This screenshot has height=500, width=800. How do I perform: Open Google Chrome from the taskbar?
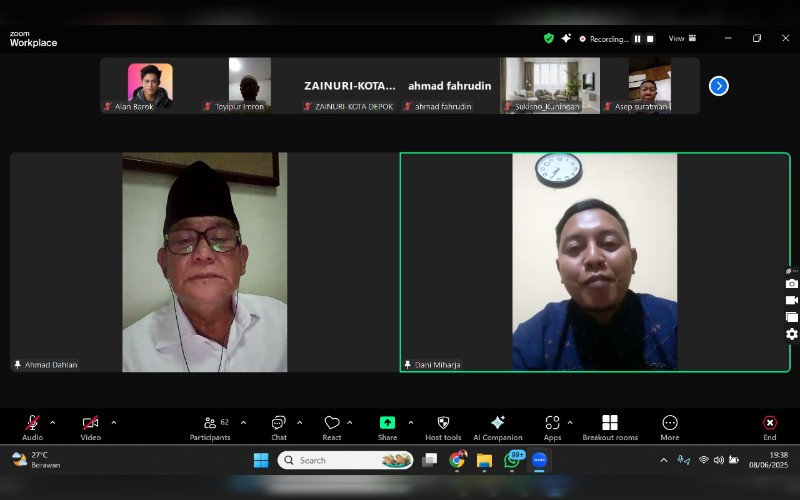457,460
